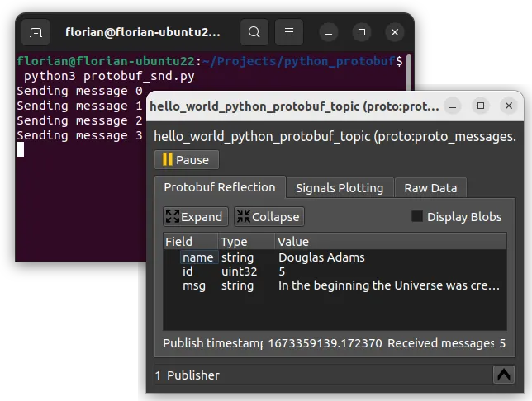Collapse all protobuf fields
Image resolution: width=532 pixels, height=401 pixels.
click(x=268, y=216)
